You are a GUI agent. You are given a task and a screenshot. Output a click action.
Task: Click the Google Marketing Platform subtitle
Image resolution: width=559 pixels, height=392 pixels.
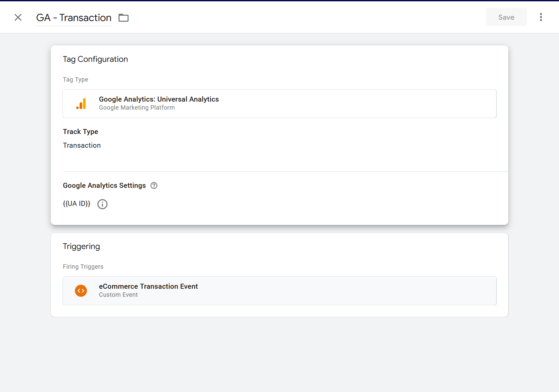tap(137, 108)
